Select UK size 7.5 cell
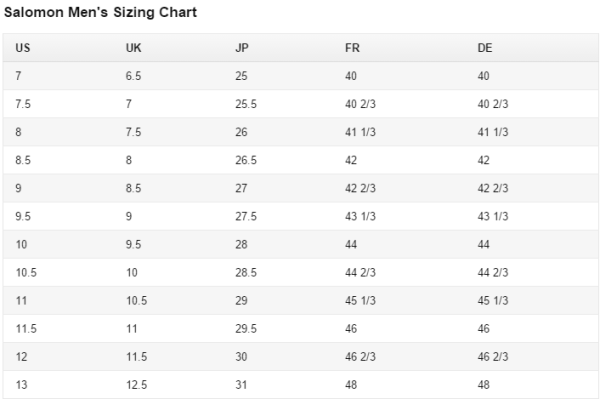Screen dimensions: 600x399 click(x=134, y=132)
